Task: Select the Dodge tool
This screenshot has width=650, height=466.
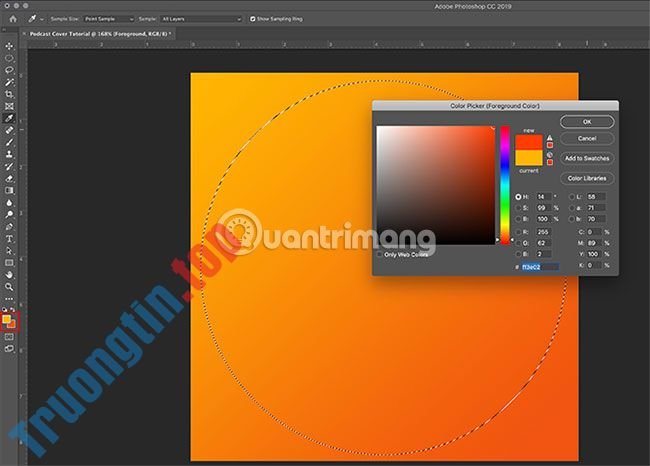Action: (x=9, y=215)
